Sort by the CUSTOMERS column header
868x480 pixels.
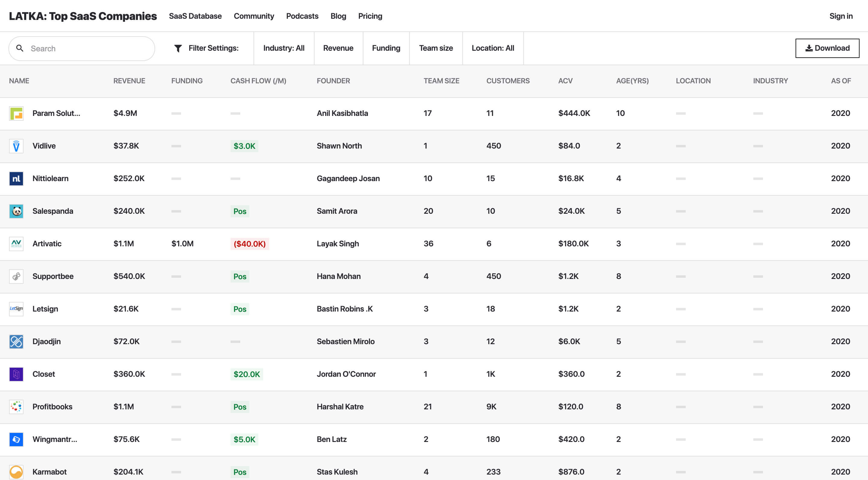[x=508, y=81]
